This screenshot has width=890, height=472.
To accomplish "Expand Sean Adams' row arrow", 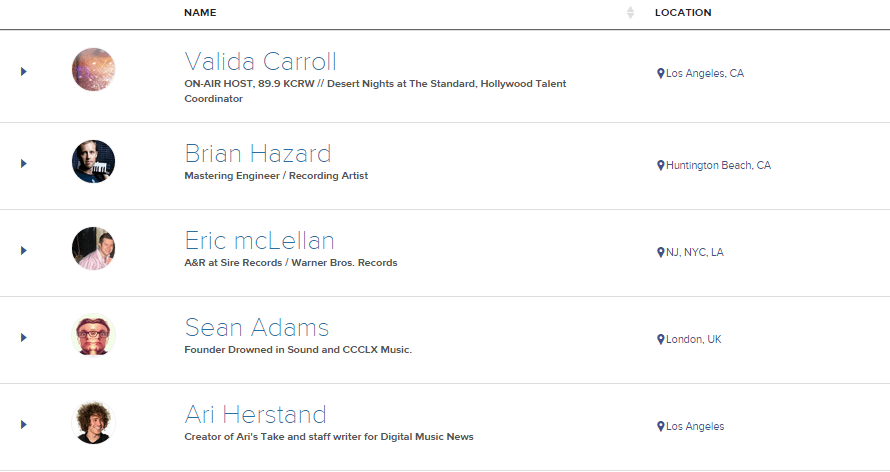I will pos(23,337).
